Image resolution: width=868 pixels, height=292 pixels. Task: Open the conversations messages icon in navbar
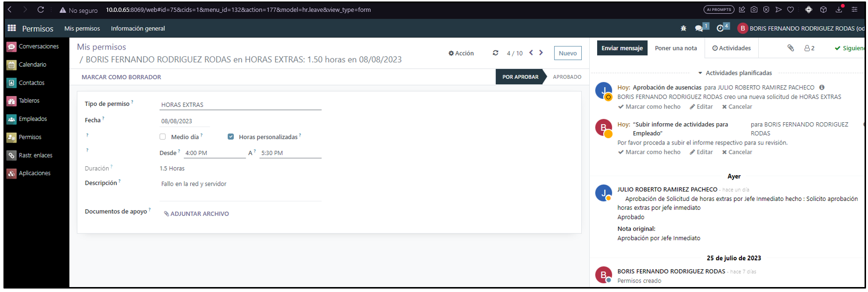[x=699, y=29]
